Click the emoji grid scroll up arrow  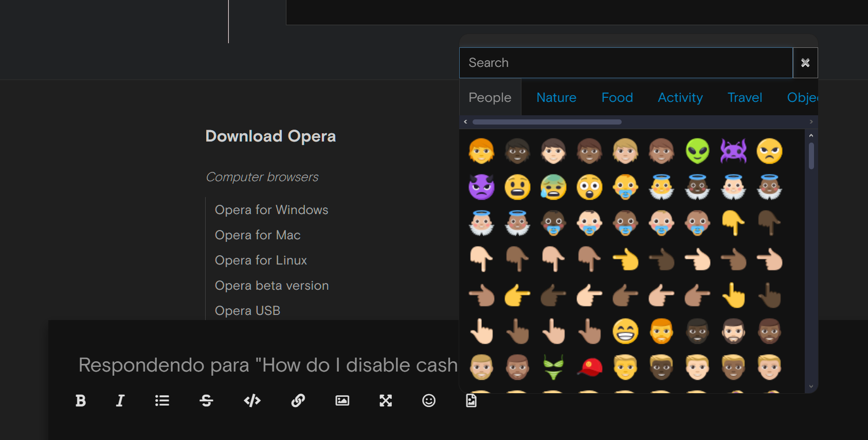[x=811, y=135]
